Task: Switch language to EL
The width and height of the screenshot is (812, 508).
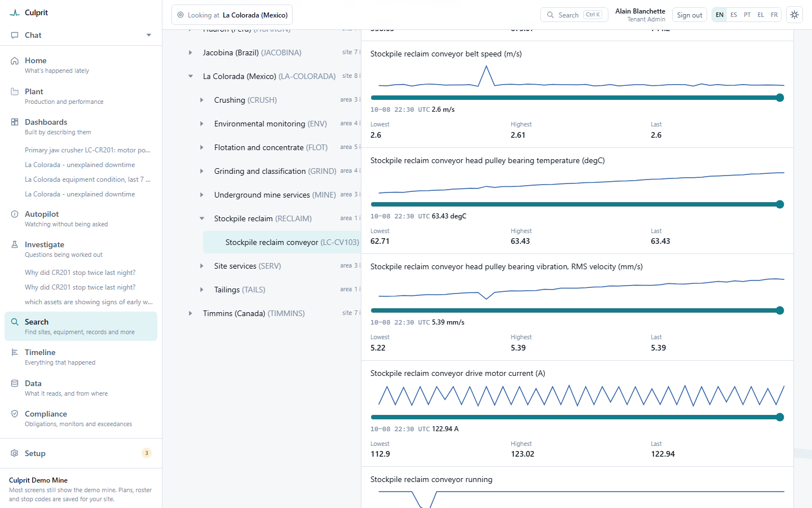Action: pyautogui.click(x=761, y=15)
